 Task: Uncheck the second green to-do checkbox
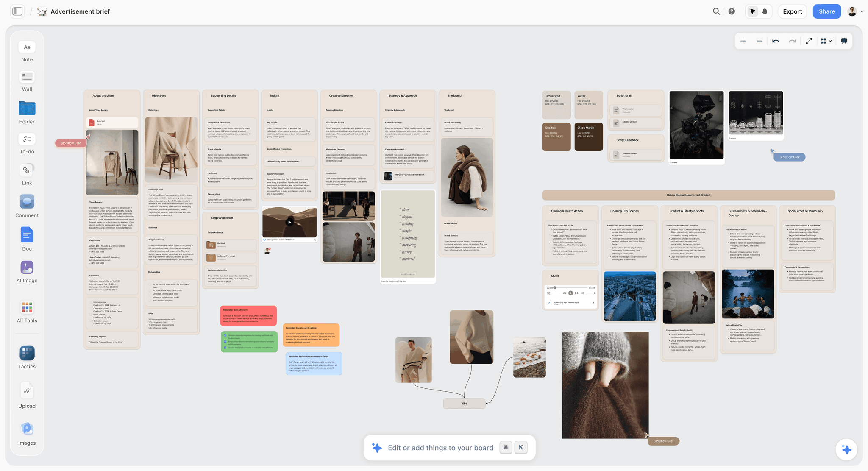tap(225, 342)
